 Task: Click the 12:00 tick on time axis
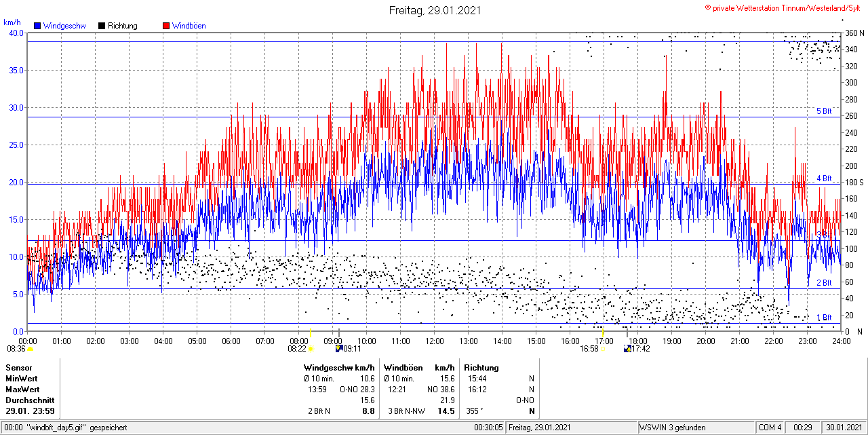coord(435,341)
